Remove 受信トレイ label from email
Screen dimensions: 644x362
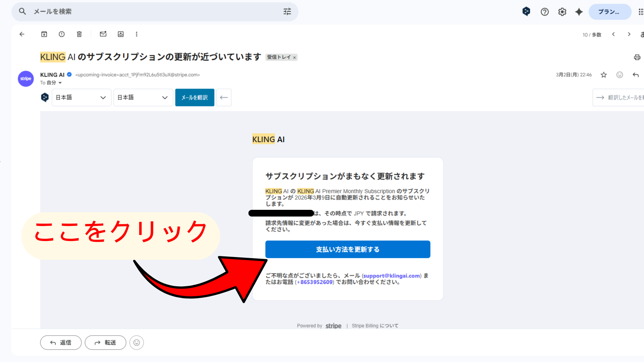pyautogui.click(x=294, y=58)
